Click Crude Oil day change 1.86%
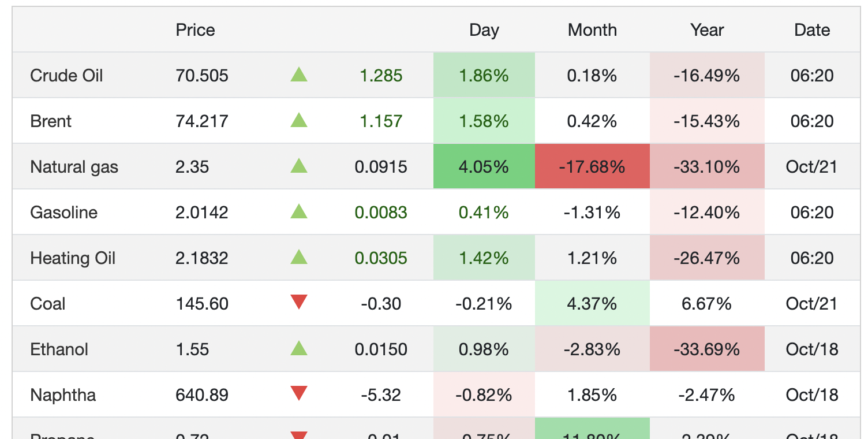Screen dimensions: 868x439 (484, 76)
